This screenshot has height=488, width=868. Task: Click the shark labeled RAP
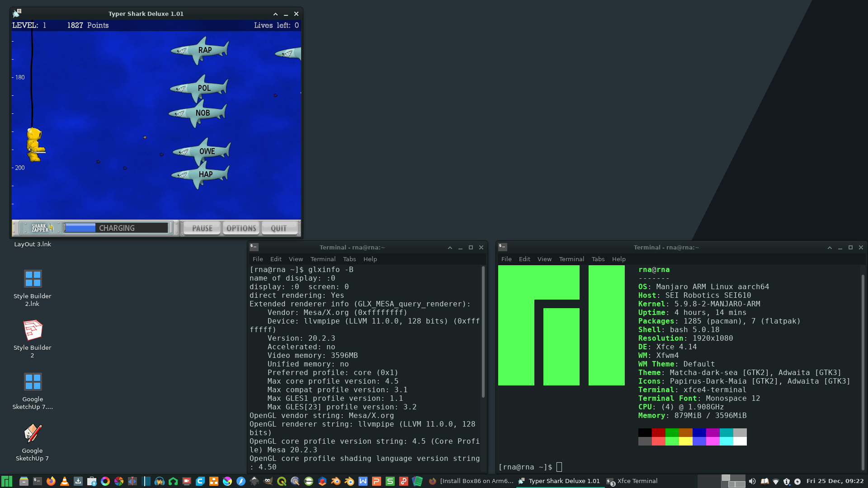click(x=200, y=50)
